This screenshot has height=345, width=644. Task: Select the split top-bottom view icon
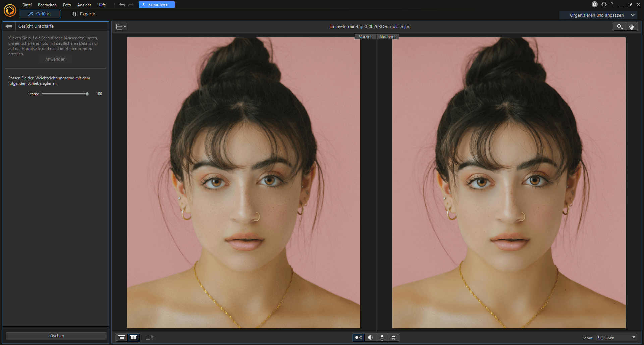[393, 338]
